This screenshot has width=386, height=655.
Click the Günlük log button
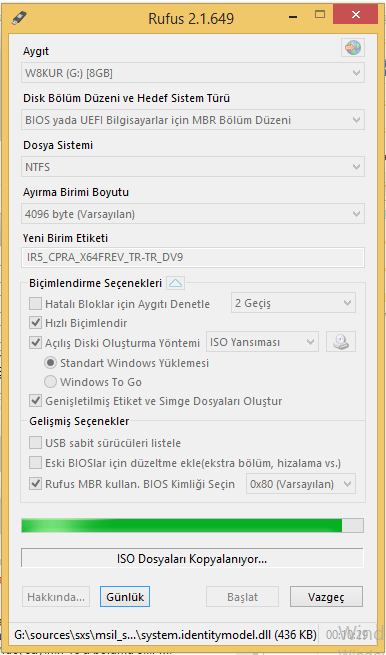125,597
